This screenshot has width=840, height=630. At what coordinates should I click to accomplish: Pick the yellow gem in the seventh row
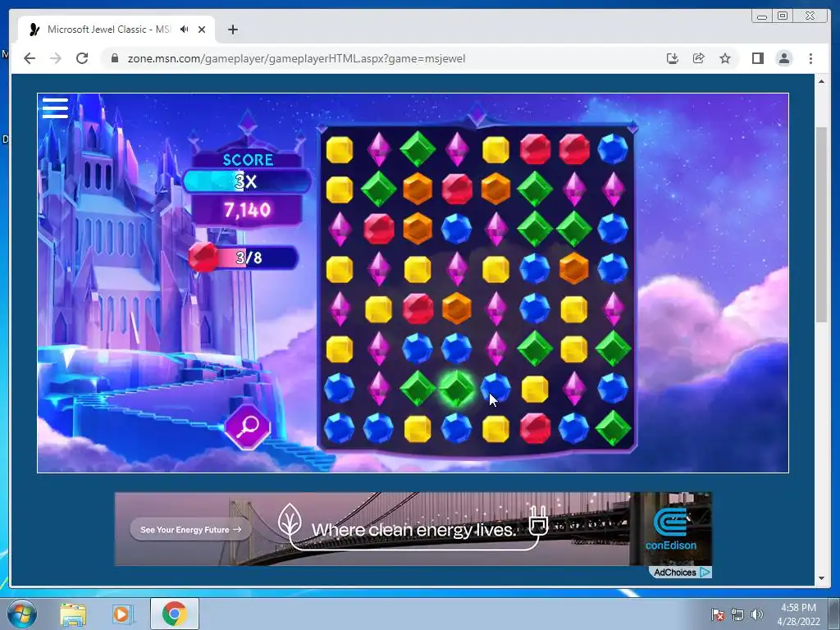pos(535,389)
